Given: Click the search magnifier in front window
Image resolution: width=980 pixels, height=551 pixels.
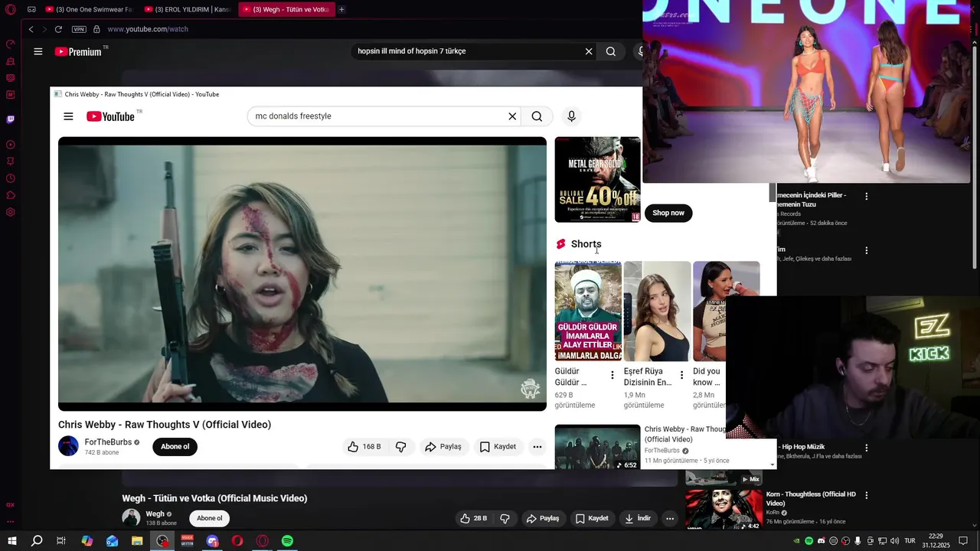Looking at the screenshot, I should coord(537,116).
